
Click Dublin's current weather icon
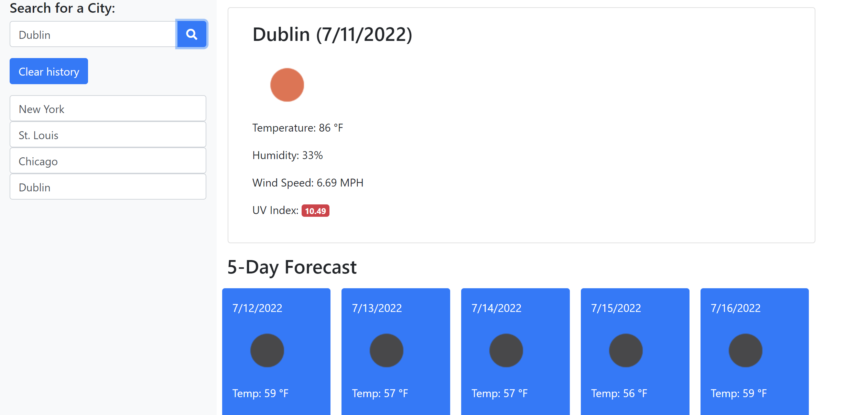click(287, 85)
